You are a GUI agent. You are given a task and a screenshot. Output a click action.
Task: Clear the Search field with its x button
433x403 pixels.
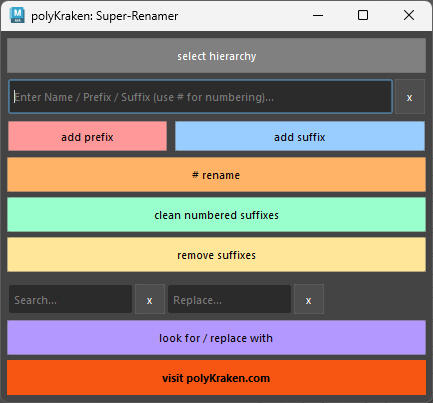(150, 299)
